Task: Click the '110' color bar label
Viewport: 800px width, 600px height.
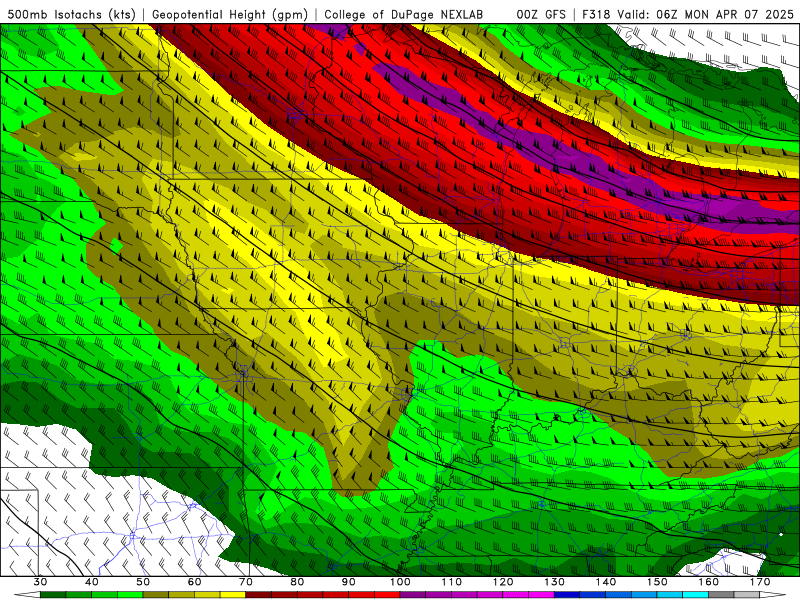Action: (452, 582)
